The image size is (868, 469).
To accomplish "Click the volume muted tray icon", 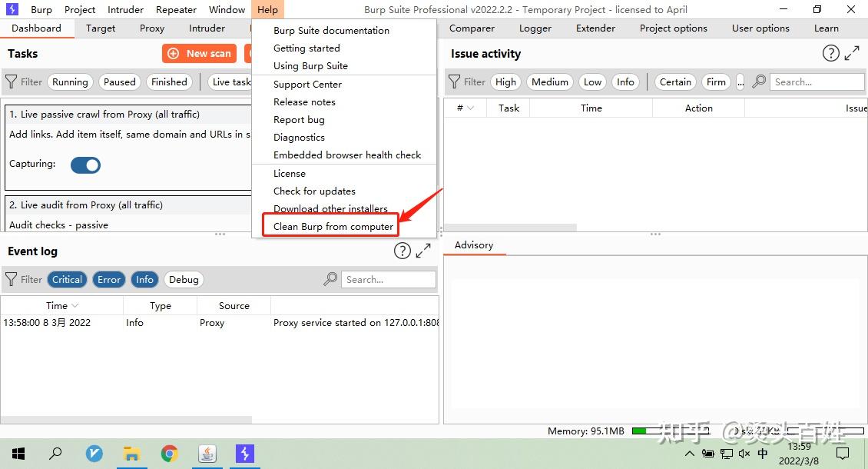I will [x=744, y=454].
